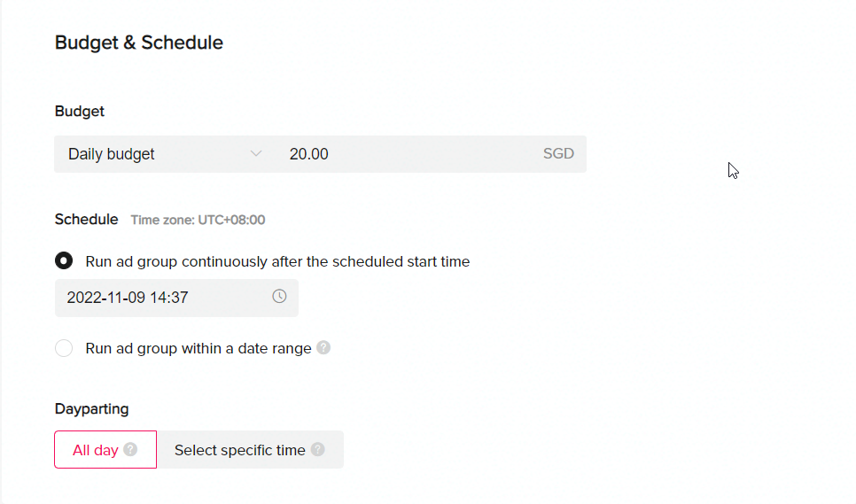Choose the run within a date range radio
This screenshot has height=504, width=856.
tap(64, 348)
